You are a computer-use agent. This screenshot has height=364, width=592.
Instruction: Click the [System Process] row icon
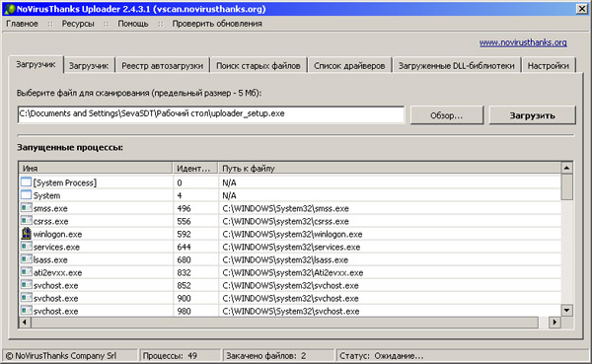(26, 182)
